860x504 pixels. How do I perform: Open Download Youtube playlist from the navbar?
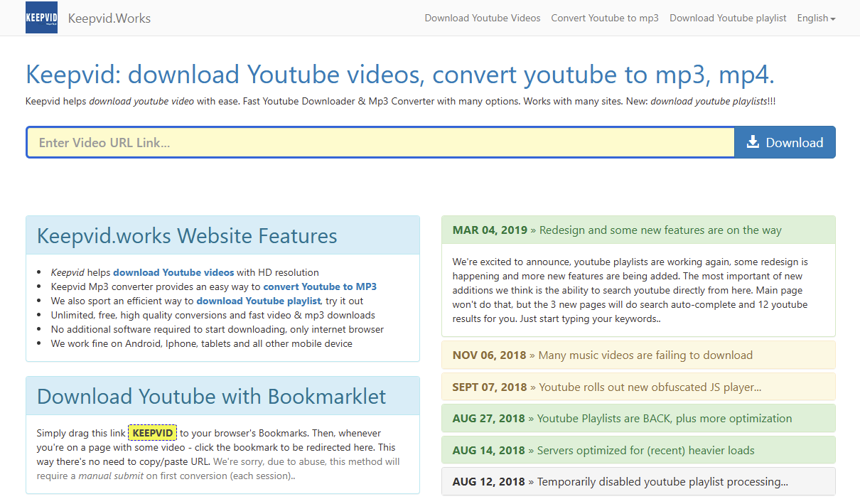(x=728, y=18)
